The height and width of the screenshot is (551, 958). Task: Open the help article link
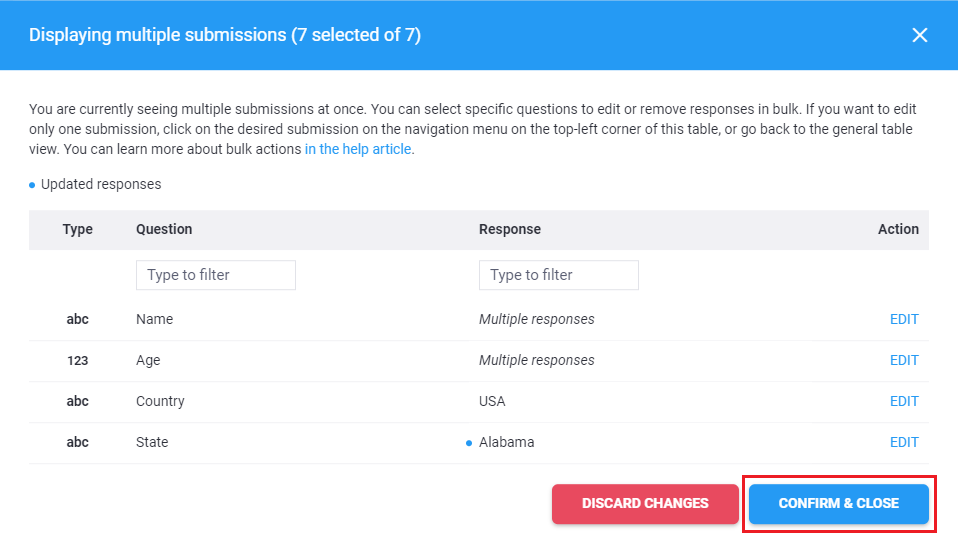click(358, 149)
